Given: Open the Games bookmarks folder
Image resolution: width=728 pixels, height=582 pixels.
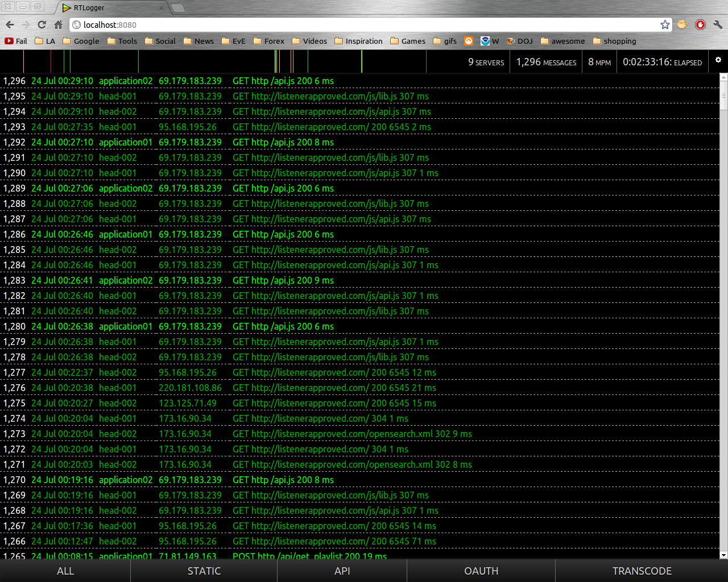Looking at the screenshot, I should (x=408, y=41).
